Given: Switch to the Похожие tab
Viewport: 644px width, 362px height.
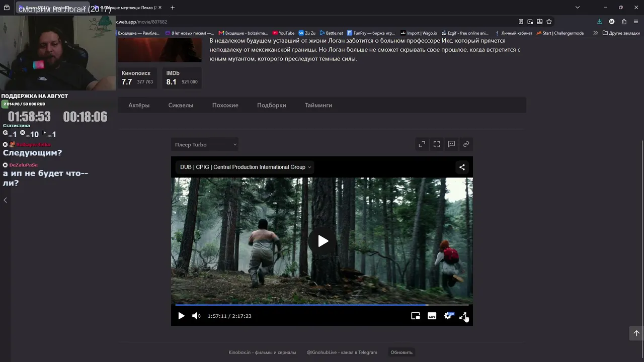Looking at the screenshot, I should pyautogui.click(x=225, y=105).
